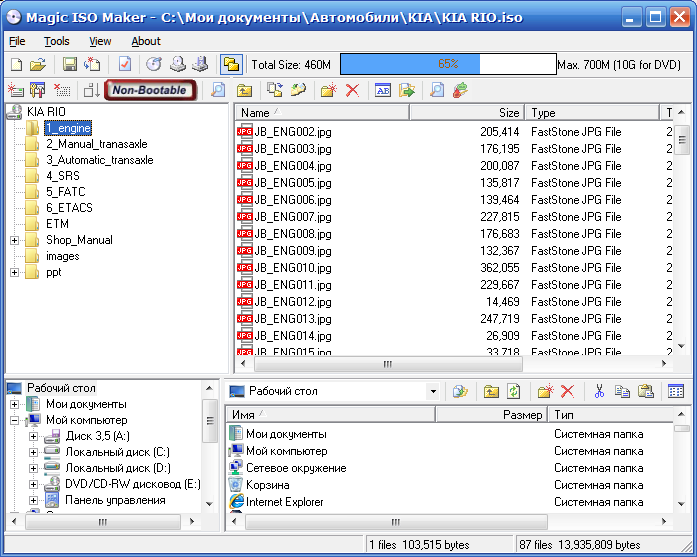Open the File menu

click(x=17, y=41)
